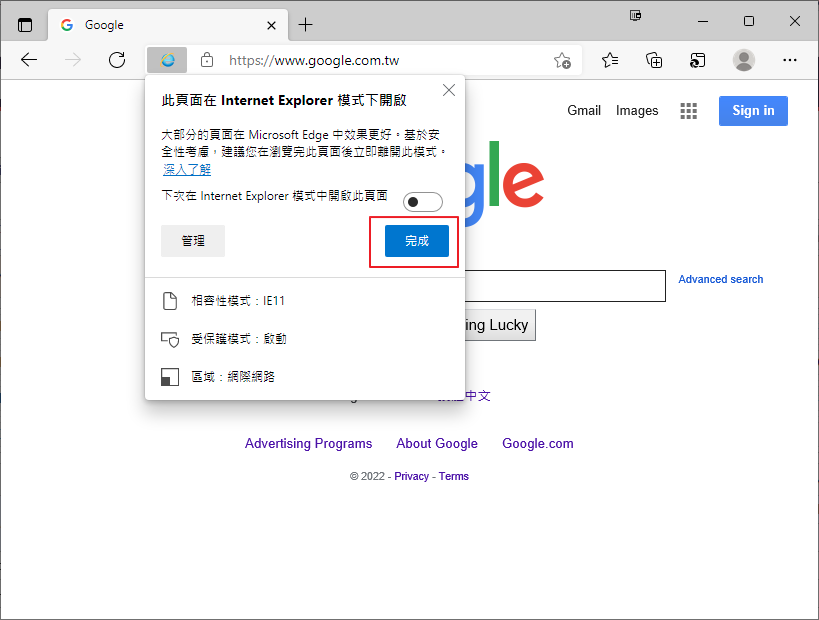The height and width of the screenshot is (620, 819).
Task: Open the Collections panel
Action: 653,61
